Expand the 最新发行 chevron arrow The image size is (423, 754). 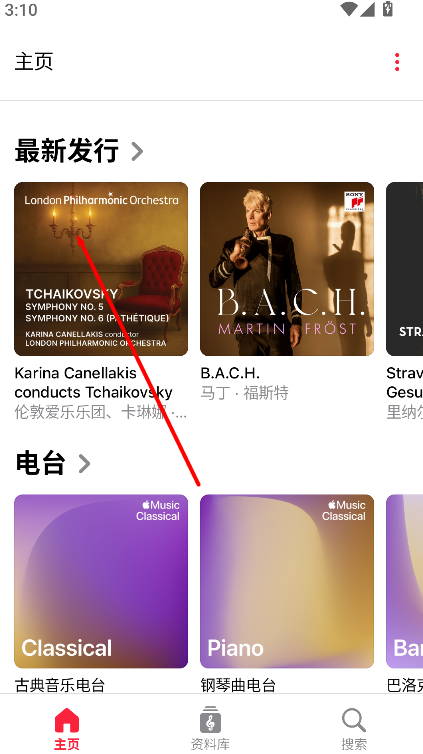(x=137, y=151)
